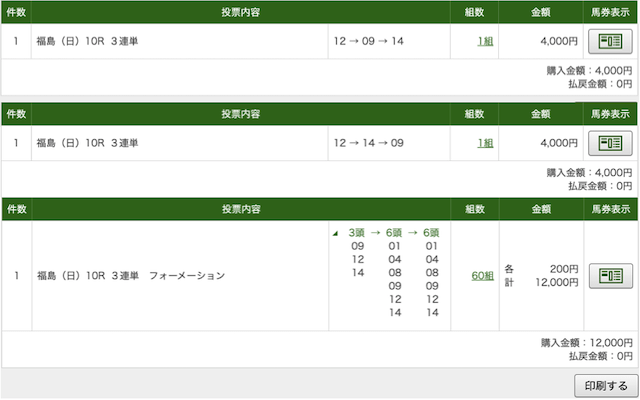Click the 投票内容 header of the formation table

241,209
